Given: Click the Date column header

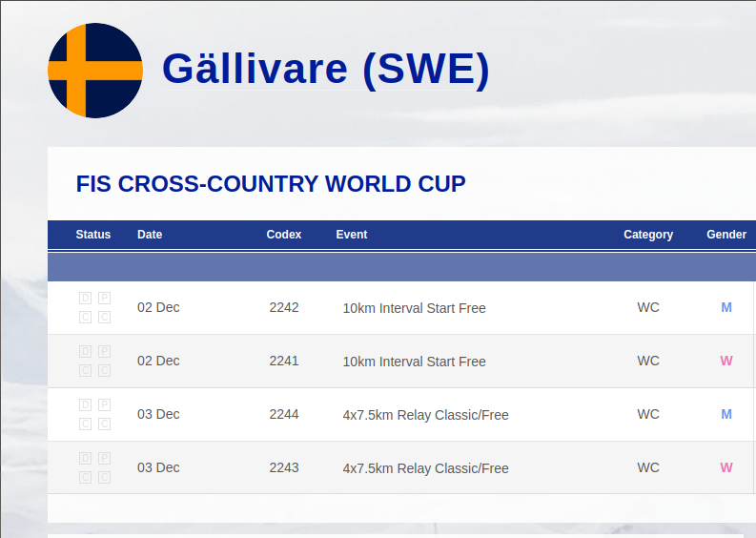Looking at the screenshot, I should coord(150,235).
